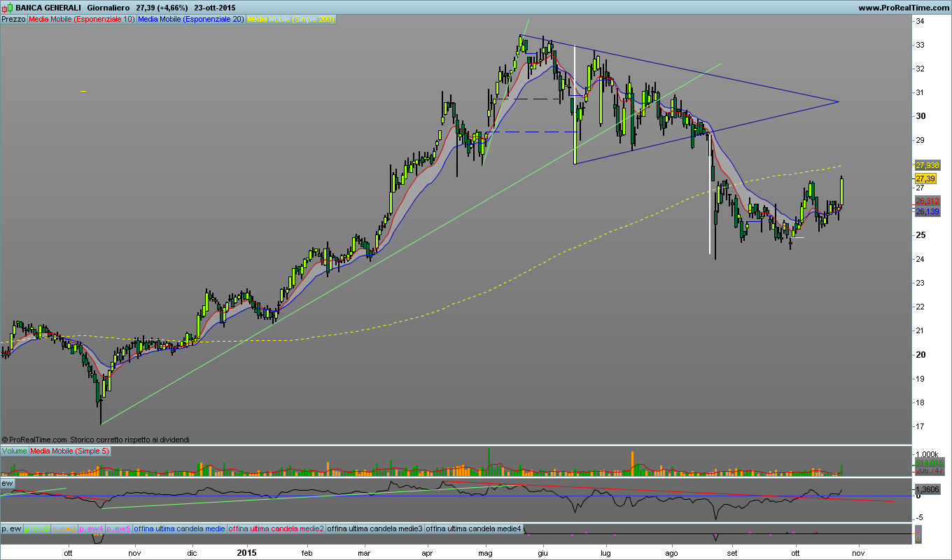Click the 17 level on price scale

(x=920, y=426)
